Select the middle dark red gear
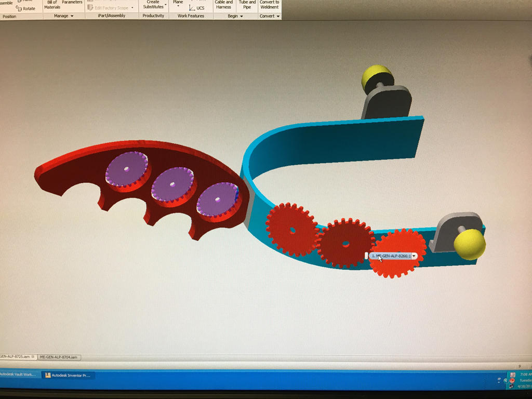Screen dimensions: 532x399 tap(345, 244)
